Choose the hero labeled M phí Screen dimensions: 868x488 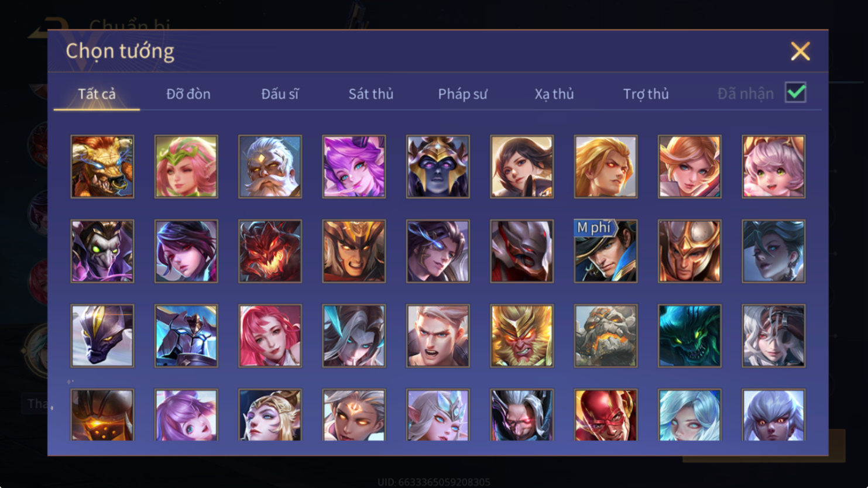[606, 251]
